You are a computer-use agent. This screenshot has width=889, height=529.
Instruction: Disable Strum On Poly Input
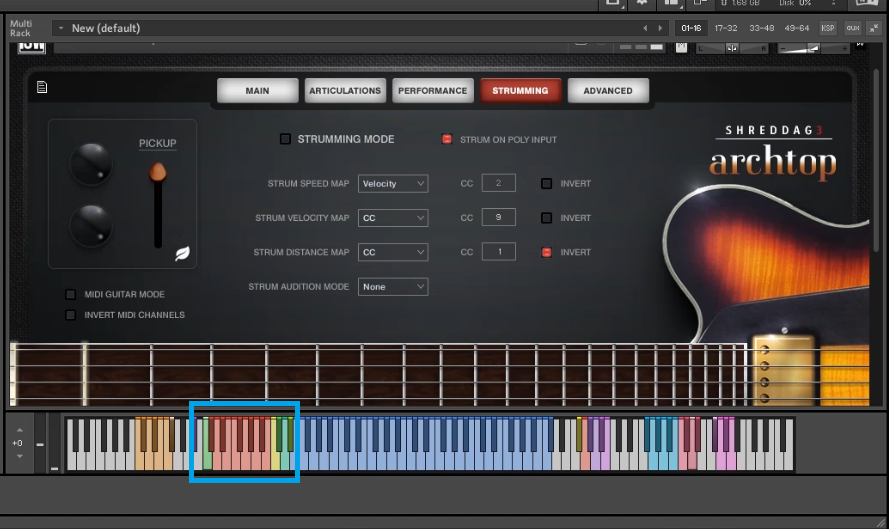447,139
